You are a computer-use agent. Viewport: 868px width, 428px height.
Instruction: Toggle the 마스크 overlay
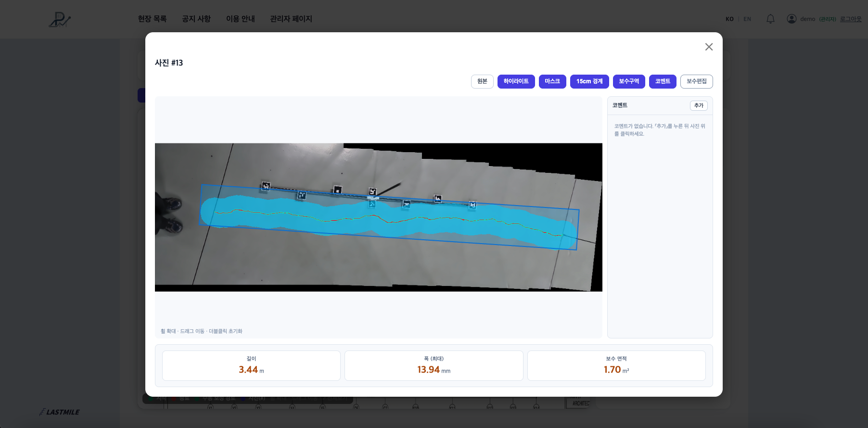click(x=552, y=81)
